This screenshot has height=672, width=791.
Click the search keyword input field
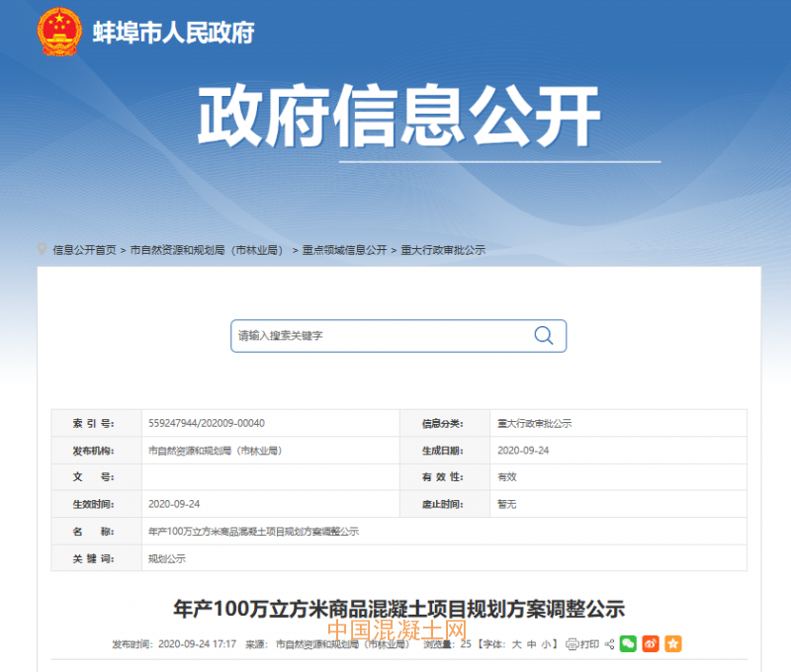381,336
